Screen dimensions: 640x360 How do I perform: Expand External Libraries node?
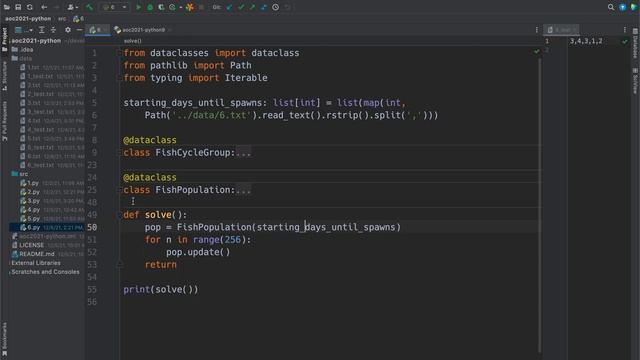(36, 263)
